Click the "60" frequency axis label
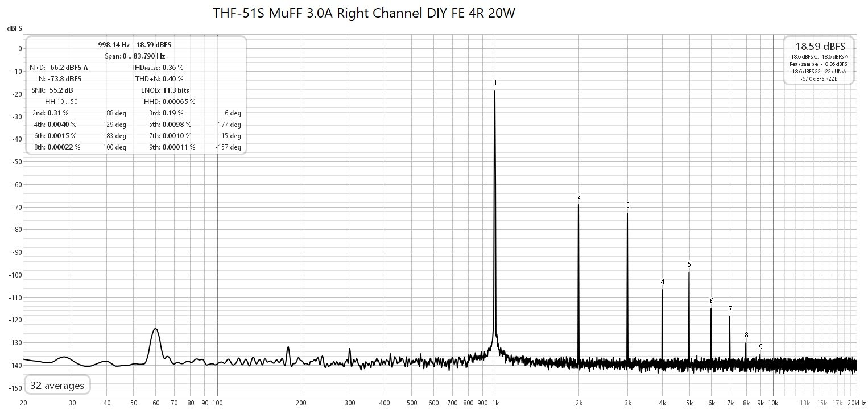Viewport: 868px width, 410px height. [155, 402]
